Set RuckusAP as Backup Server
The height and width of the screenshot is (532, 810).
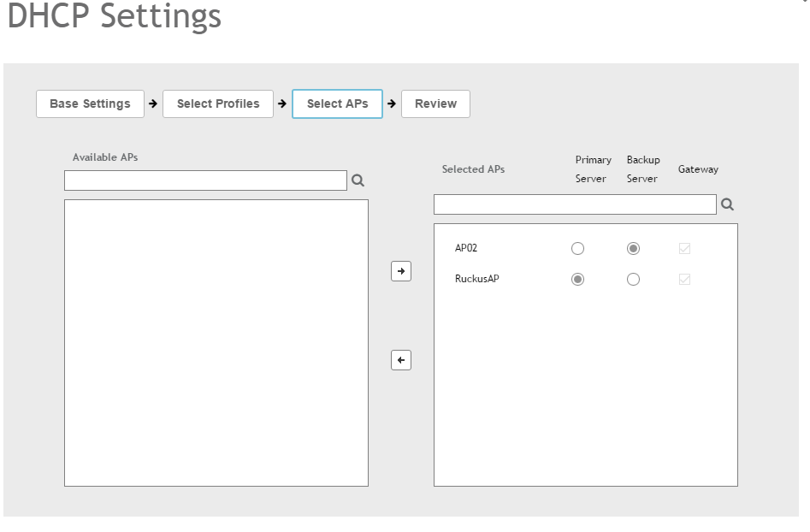pyautogui.click(x=633, y=280)
